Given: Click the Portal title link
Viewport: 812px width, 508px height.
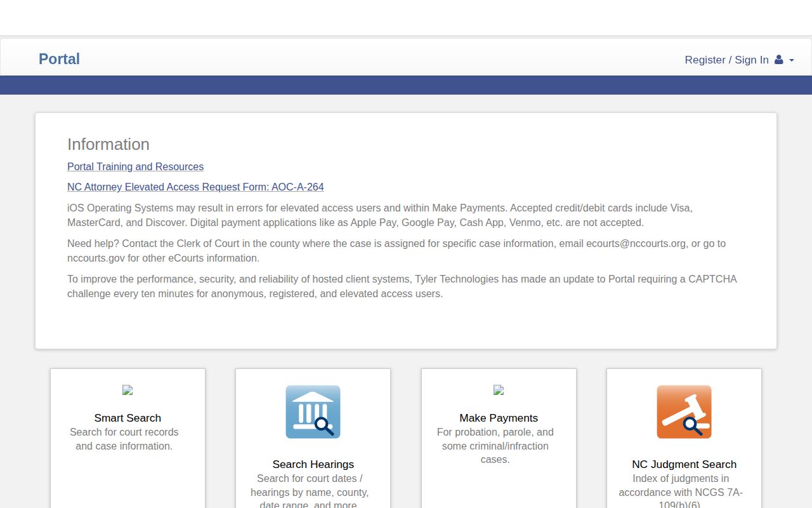Looking at the screenshot, I should click(x=59, y=59).
